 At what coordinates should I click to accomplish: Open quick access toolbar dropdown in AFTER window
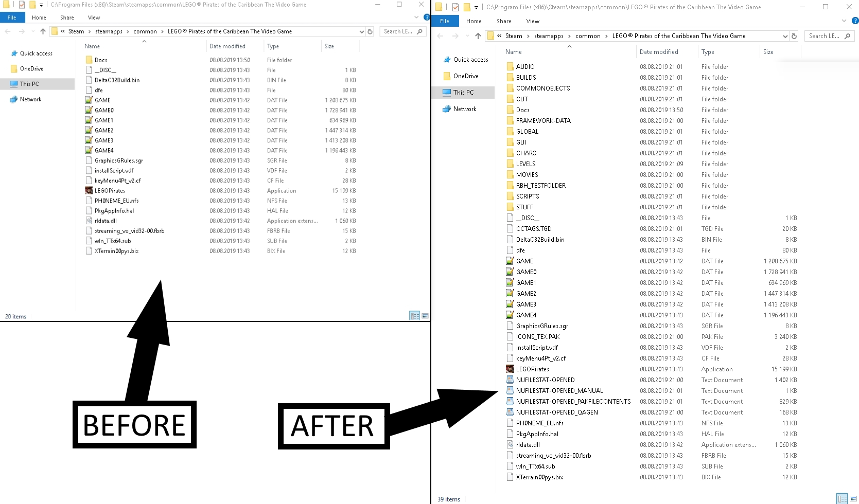point(476,7)
